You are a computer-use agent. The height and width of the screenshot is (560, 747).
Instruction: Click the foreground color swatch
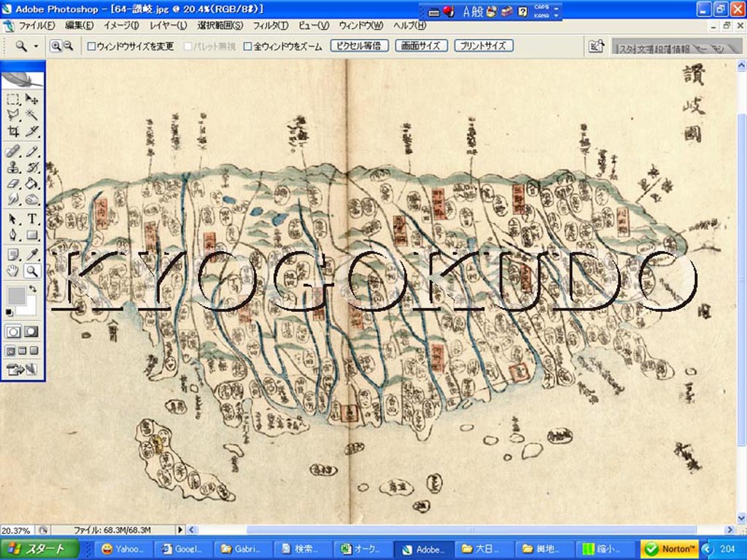click(16, 295)
